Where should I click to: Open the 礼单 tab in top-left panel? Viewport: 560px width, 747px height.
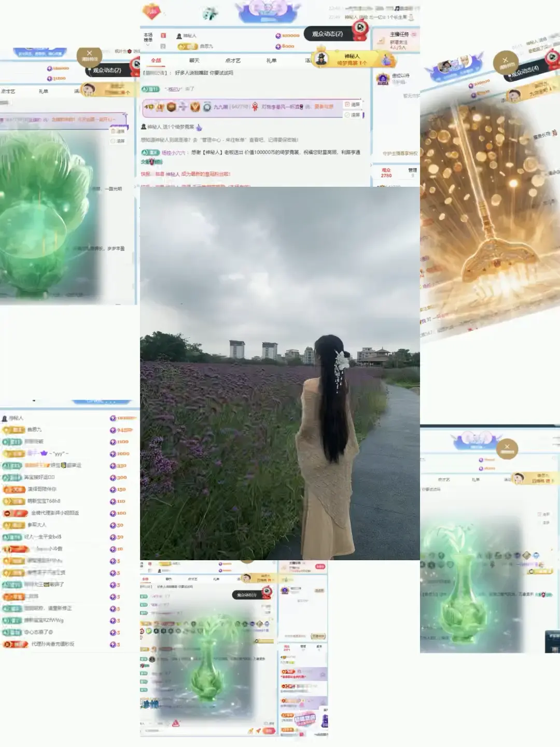click(44, 91)
